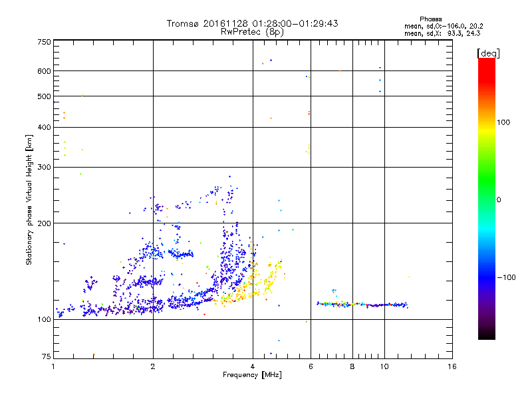Click the colorbar label '100'
The image size is (532, 399).
click(x=503, y=122)
